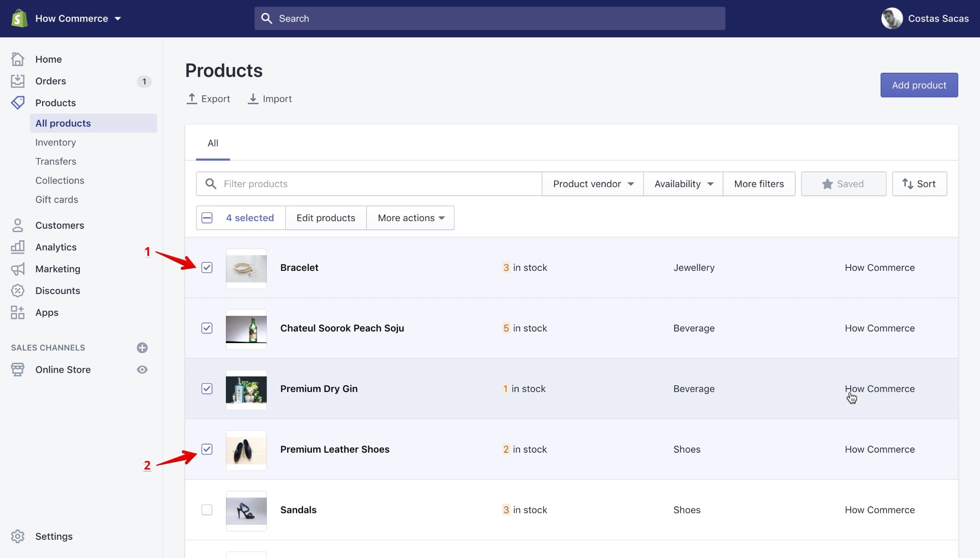Click the Shopify bag logo icon

pos(19,19)
